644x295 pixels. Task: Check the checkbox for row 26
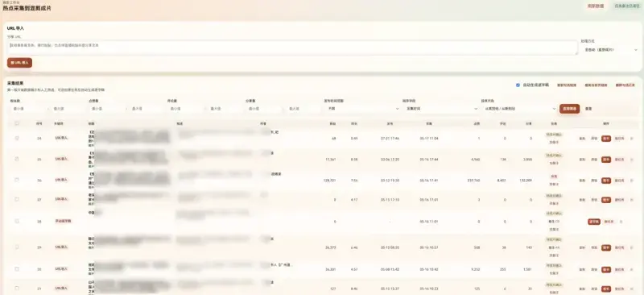17,180
